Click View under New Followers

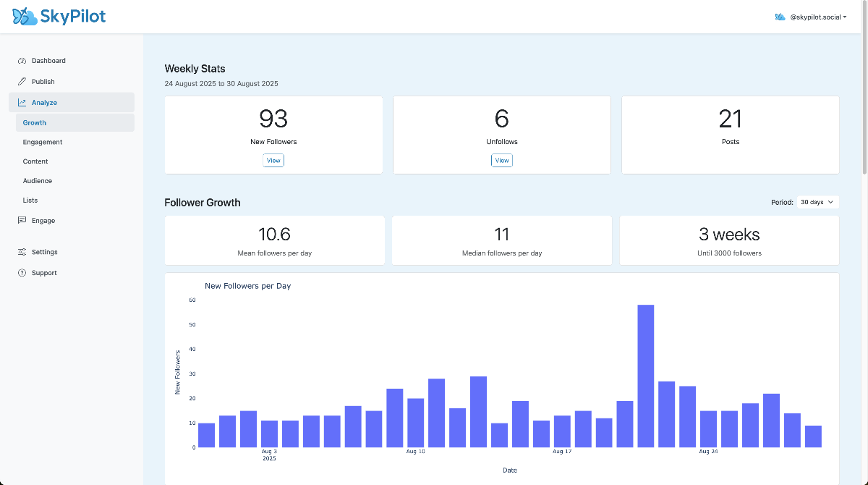tap(273, 160)
